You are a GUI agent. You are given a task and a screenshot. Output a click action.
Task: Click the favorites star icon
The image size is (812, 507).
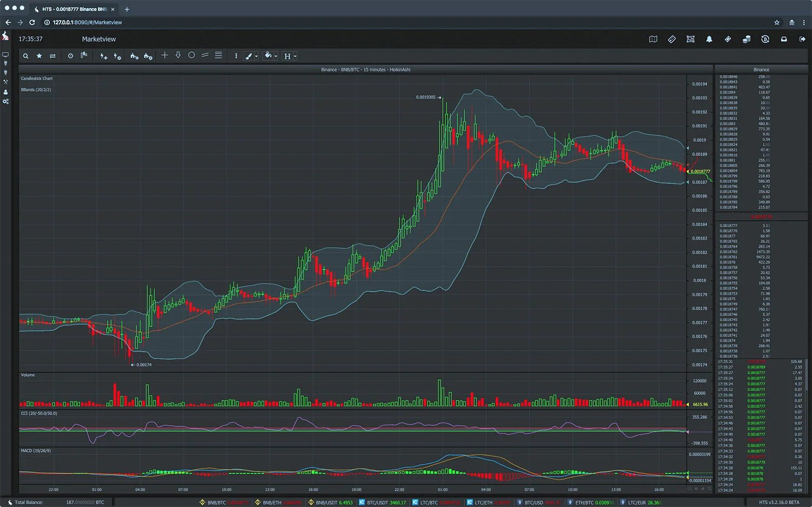pyautogui.click(x=39, y=56)
